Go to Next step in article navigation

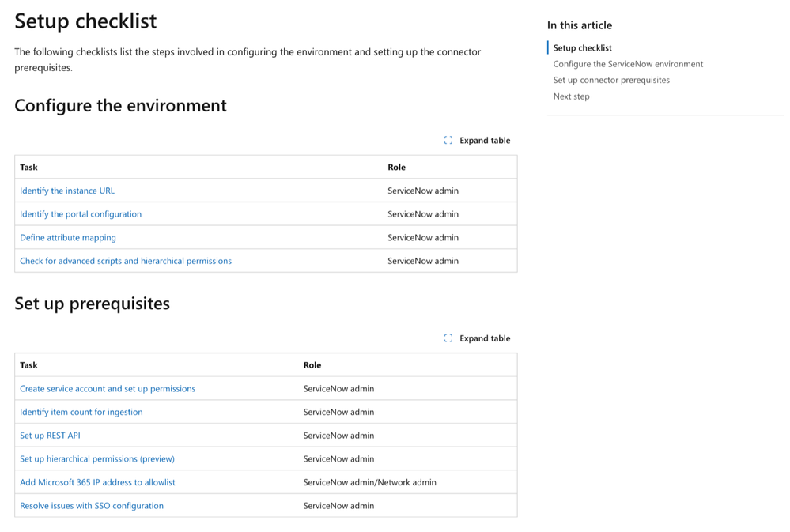click(571, 96)
